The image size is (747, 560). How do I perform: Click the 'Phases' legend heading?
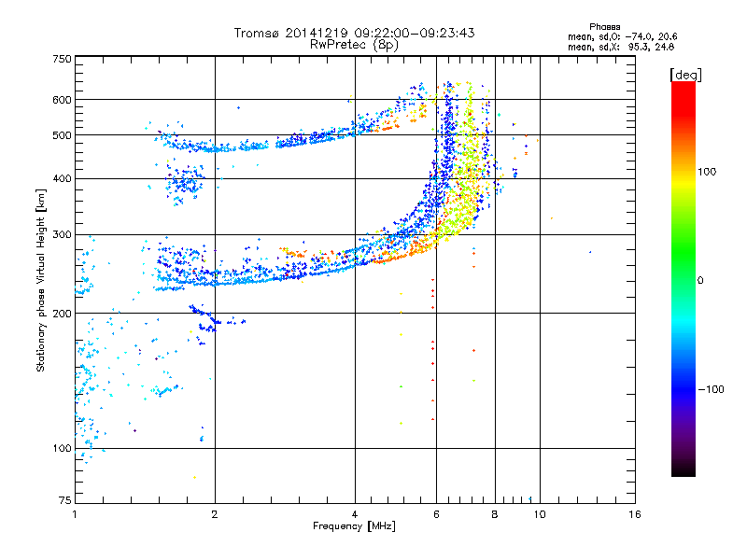pos(604,27)
